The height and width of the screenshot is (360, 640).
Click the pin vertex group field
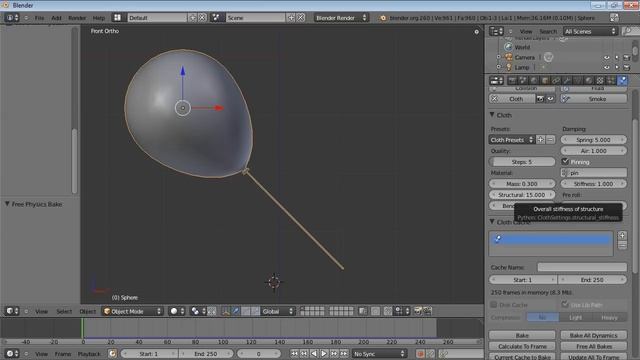click(593, 173)
